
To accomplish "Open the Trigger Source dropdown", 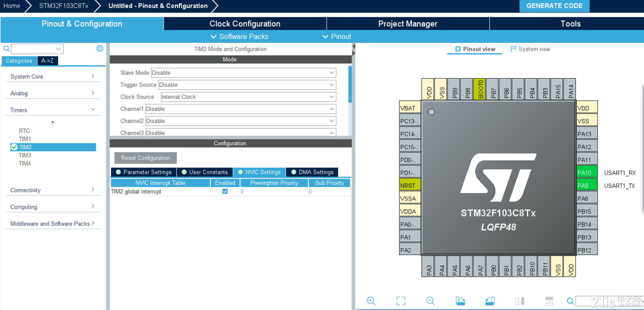I will tap(247, 85).
